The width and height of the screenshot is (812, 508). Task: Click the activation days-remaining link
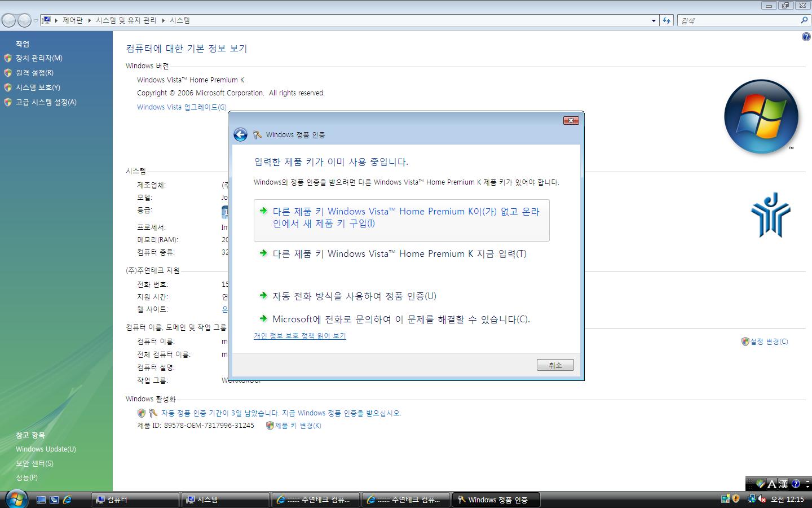point(281,413)
